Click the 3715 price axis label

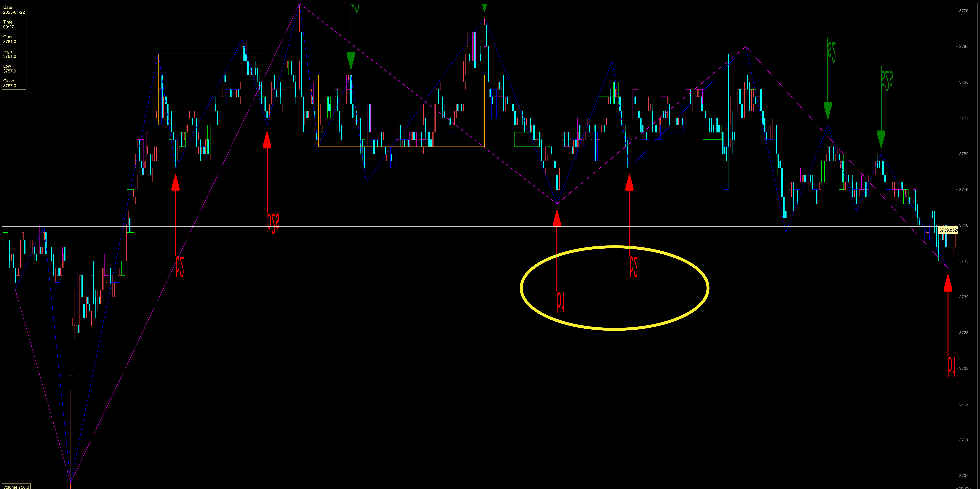point(964,404)
